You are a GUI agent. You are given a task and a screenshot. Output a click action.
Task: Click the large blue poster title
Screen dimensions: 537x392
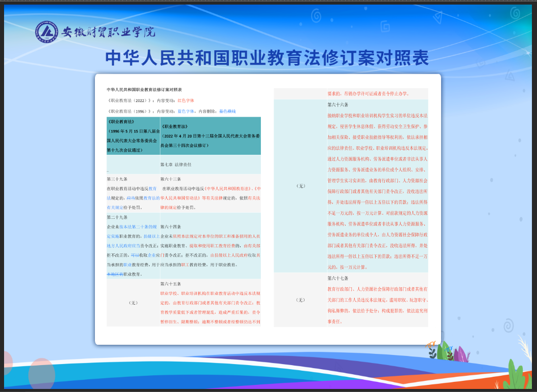click(x=267, y=58)
